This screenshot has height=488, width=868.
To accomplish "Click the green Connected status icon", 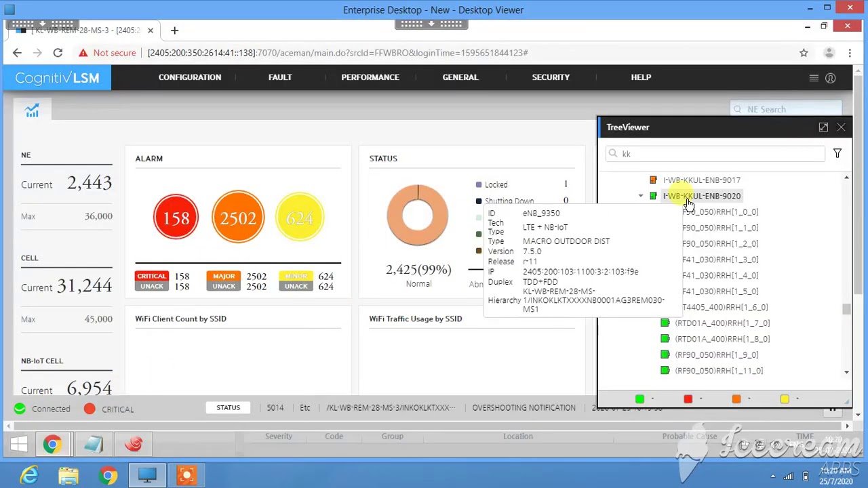I will [x=20, y=409].
